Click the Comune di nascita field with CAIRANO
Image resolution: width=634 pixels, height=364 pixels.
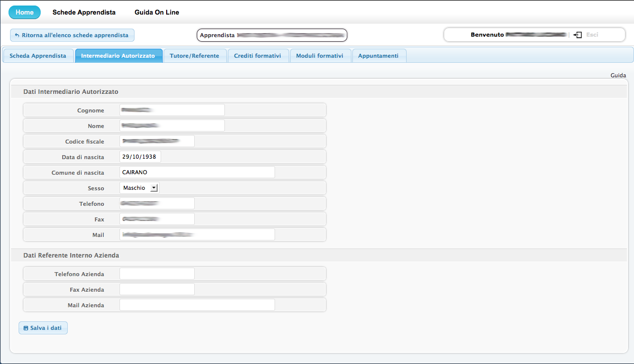tap(197, 172)
